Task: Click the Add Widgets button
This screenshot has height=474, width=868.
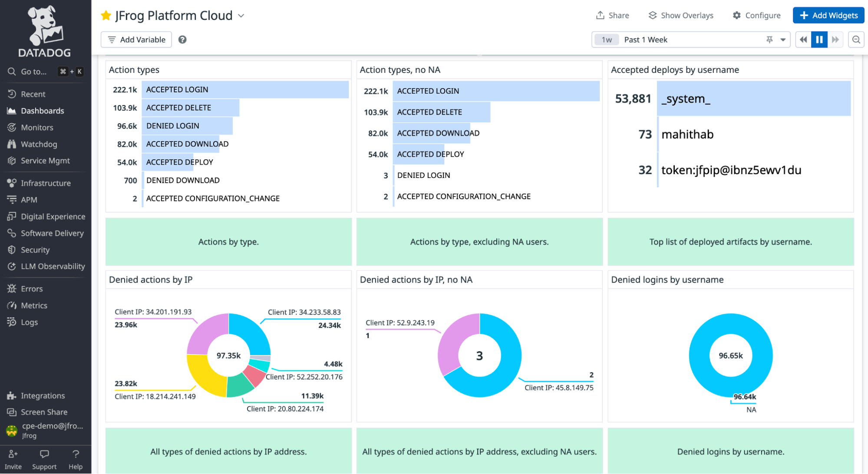Action: click(828, 15)
